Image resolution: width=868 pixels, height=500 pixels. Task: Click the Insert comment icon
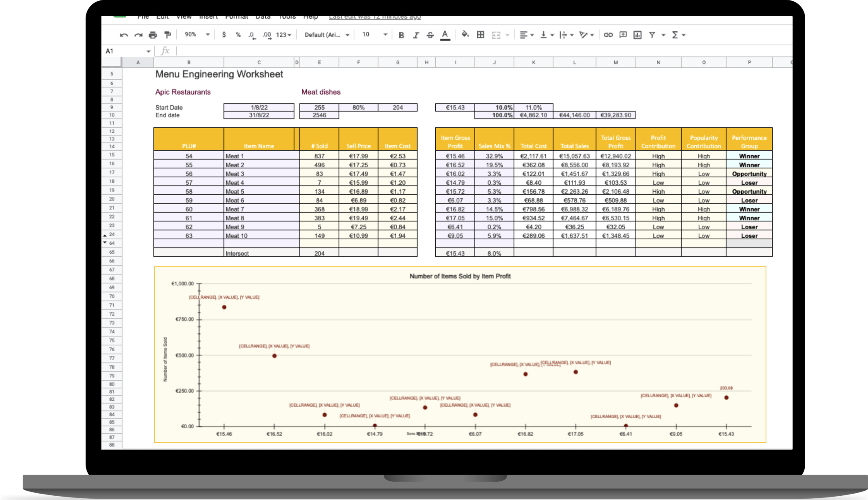click(x=623, y=35)
